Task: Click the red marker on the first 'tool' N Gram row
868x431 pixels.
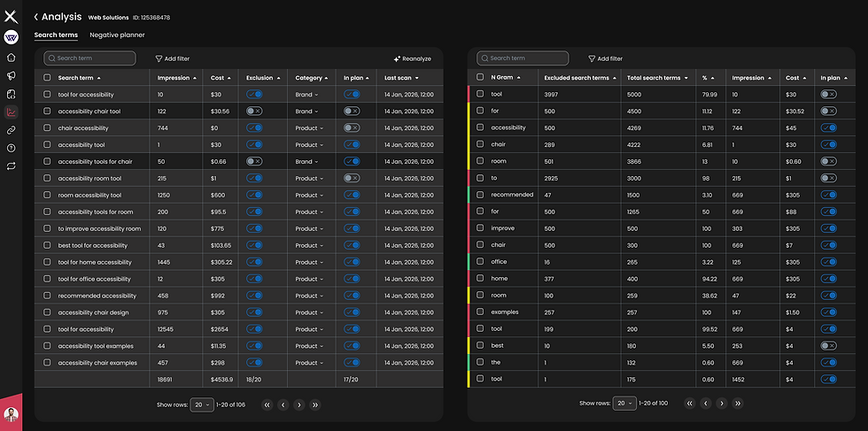Action: coord(469,94)
